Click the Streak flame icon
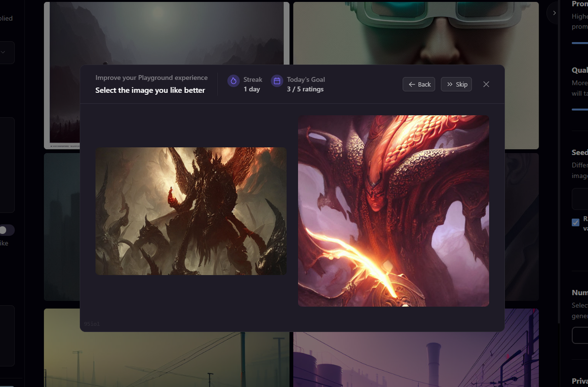 coord(233,81)
